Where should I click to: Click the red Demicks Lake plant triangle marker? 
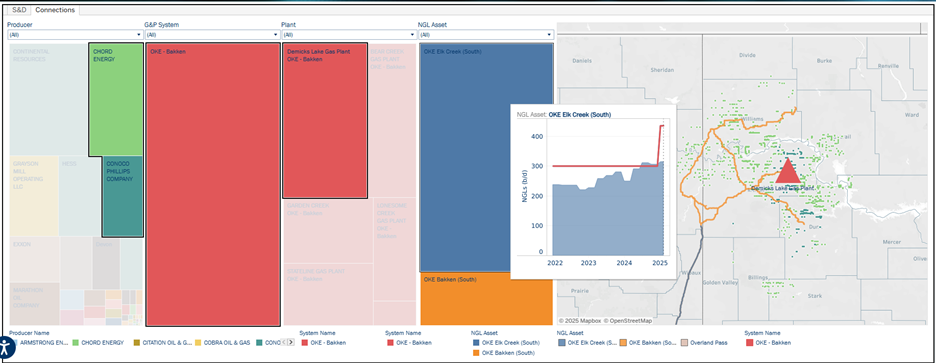[787, 171]
